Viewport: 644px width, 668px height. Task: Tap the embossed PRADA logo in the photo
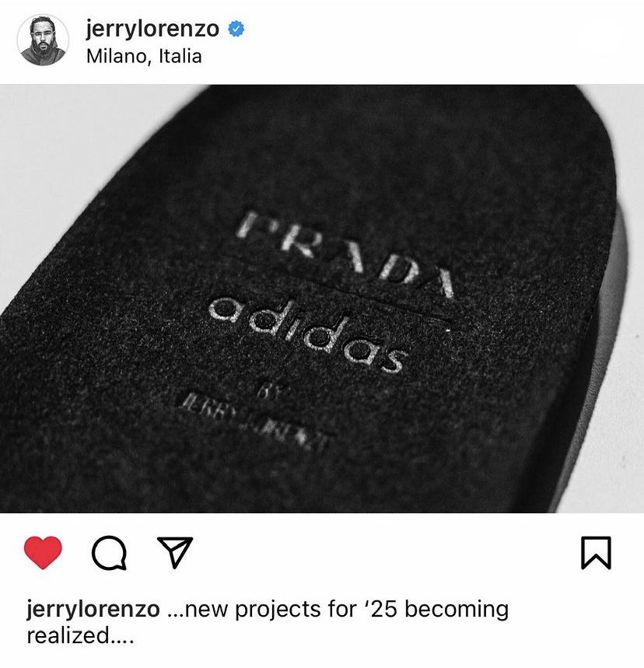coord(345,254)
